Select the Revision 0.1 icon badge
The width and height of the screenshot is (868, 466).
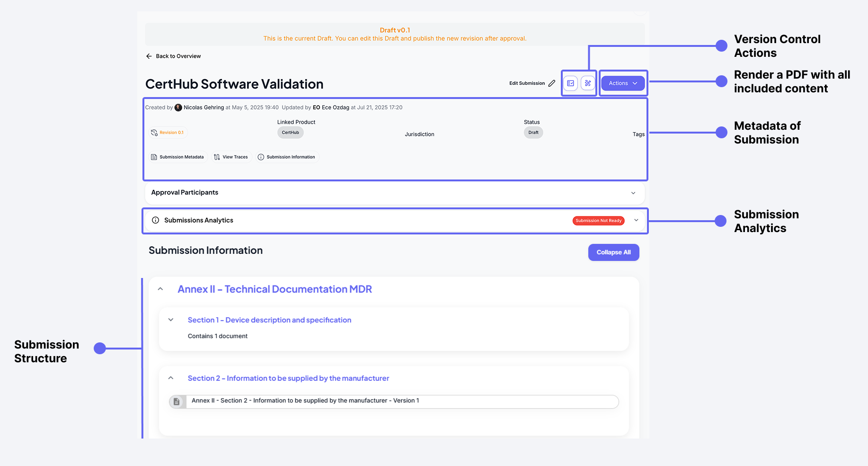pos(154,133)
